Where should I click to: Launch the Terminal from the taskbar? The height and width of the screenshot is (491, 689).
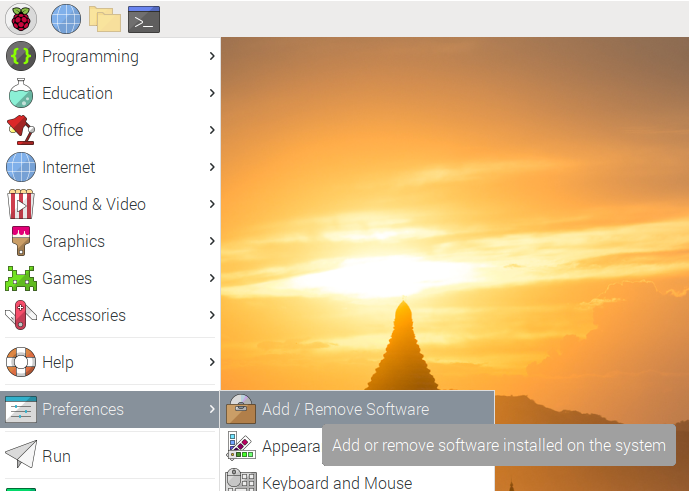(144, 18)
